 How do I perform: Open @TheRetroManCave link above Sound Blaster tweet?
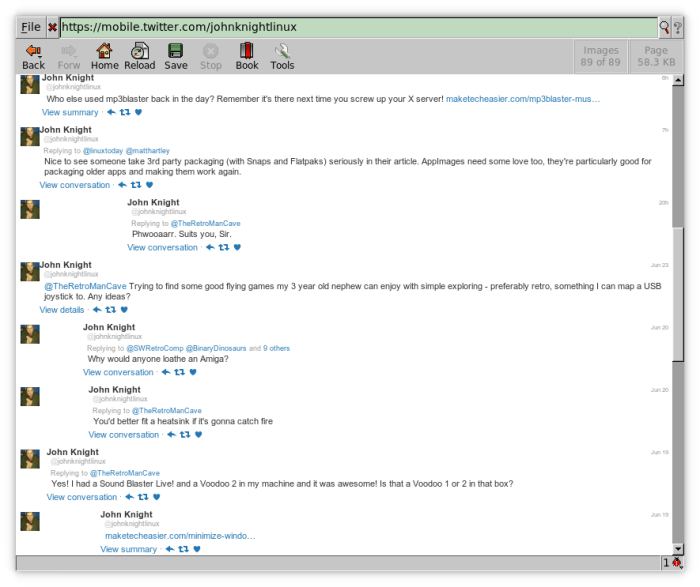(125, 473)
